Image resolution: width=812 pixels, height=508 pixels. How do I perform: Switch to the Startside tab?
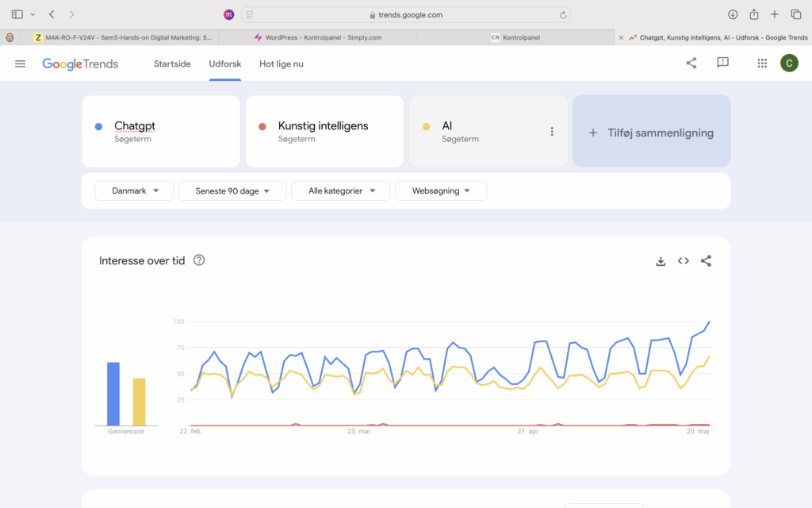172,63
